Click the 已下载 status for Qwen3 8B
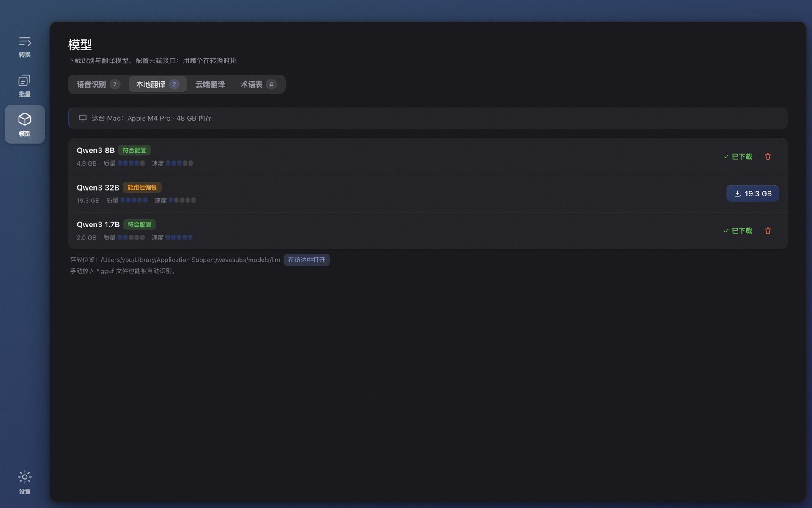The height and width of the screenshot is (508, 812). click(738, 157)
